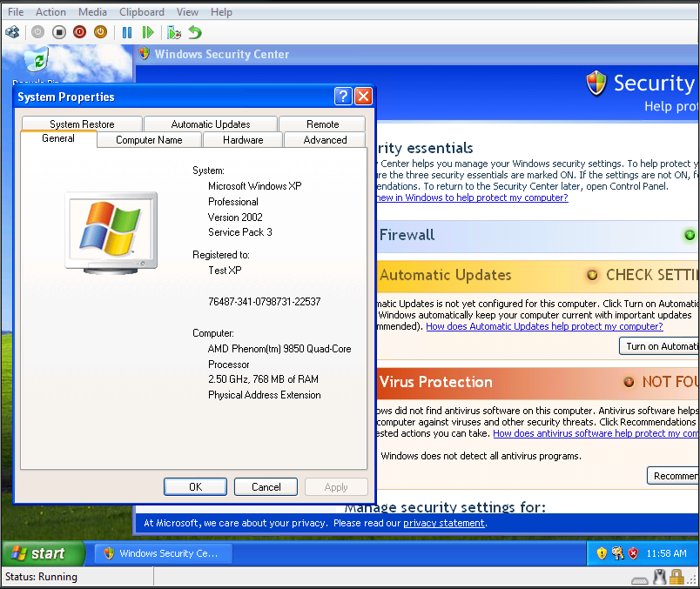
Task: Confirm System Properties with OK
Action: tap(196, 487)
